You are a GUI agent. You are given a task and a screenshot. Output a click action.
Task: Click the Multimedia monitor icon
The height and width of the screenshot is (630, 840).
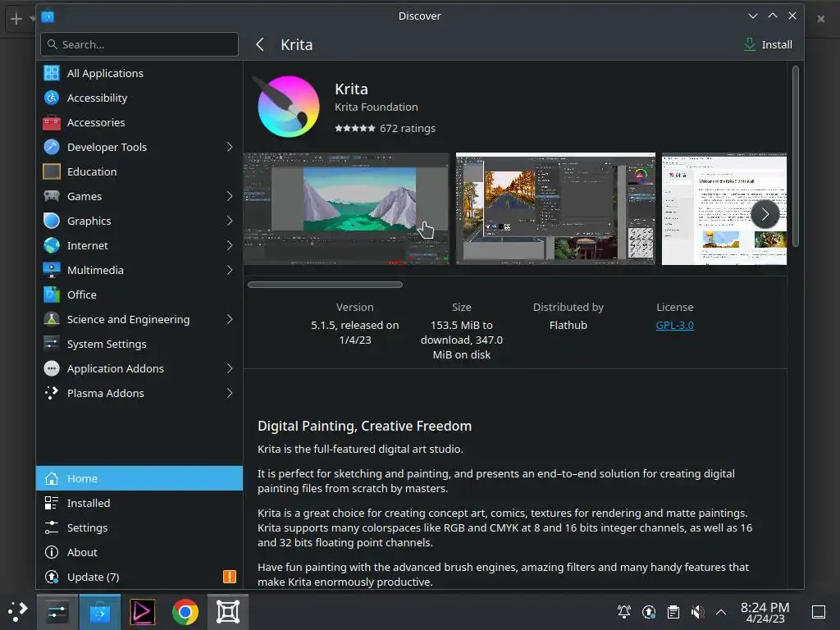pyautogui.click(x=52, y=270)
